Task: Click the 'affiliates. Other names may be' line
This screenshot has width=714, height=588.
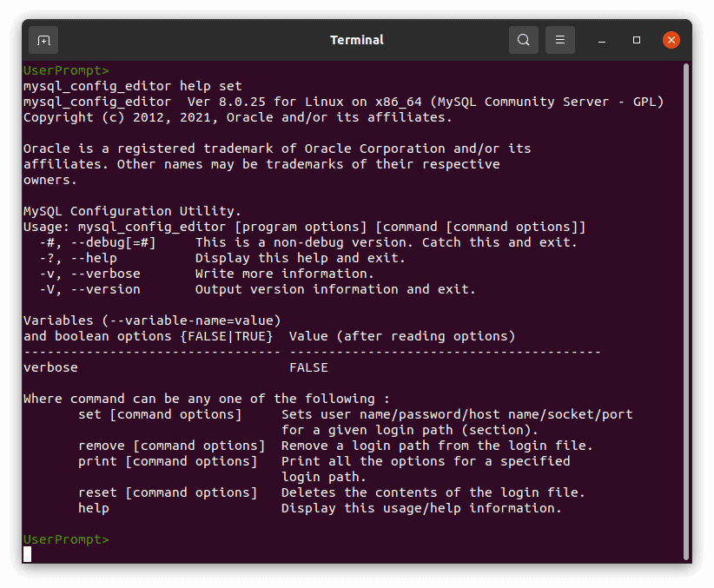Action: 261,164
